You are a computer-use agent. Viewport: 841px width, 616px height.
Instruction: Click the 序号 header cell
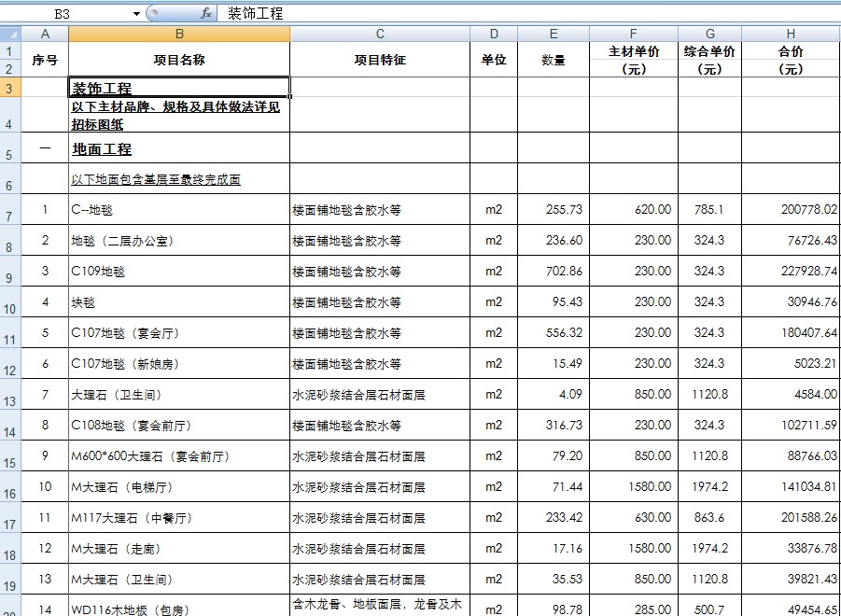[45, 60]
